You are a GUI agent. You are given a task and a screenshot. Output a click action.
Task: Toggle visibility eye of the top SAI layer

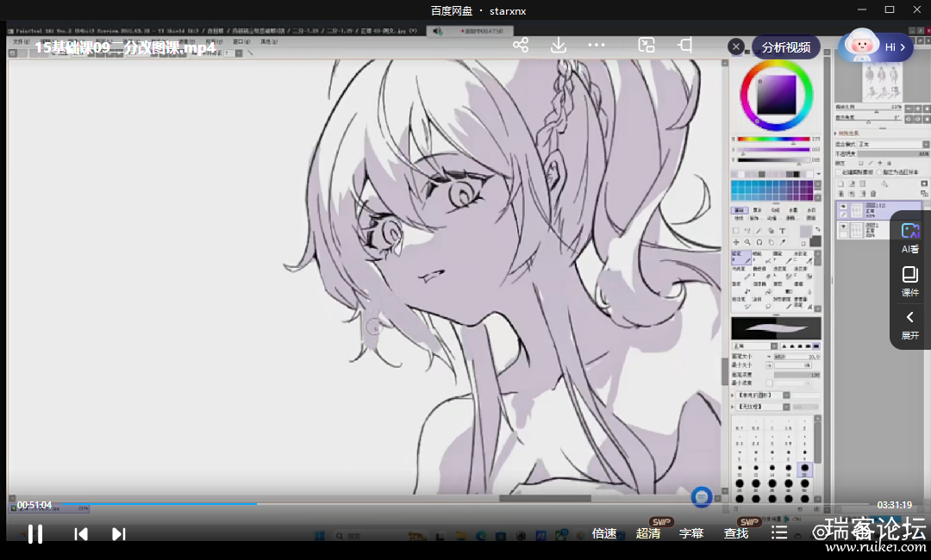pyautogui.click(x=843, y=207)
